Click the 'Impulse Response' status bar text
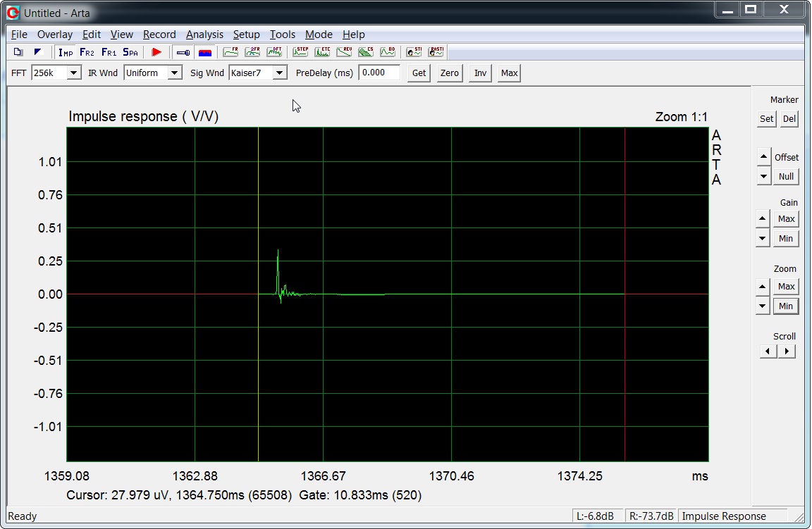 coord(723,516)
